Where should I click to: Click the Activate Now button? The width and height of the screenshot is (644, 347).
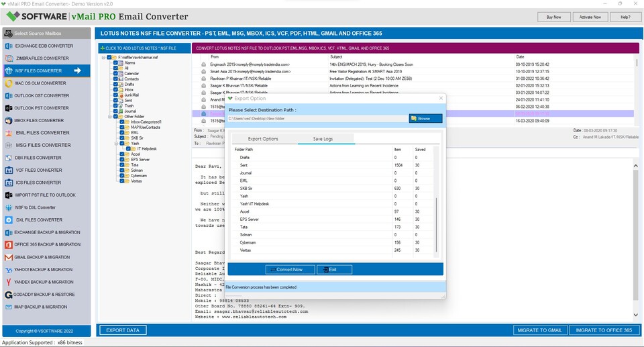point(590,17)
